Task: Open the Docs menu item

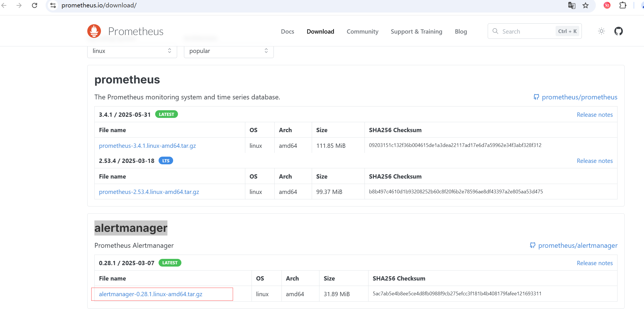Action: click(287, 32)
